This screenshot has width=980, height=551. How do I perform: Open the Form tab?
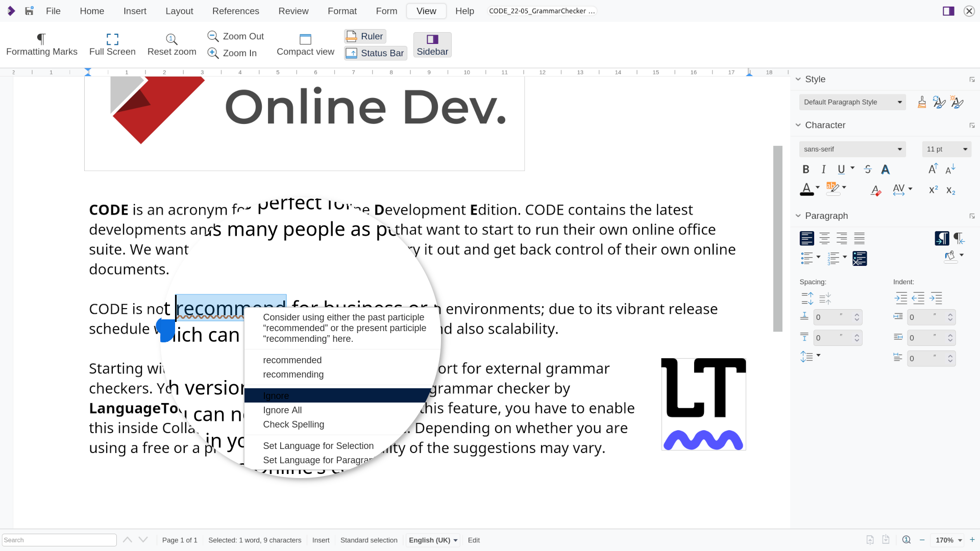[x=386, y=11]
